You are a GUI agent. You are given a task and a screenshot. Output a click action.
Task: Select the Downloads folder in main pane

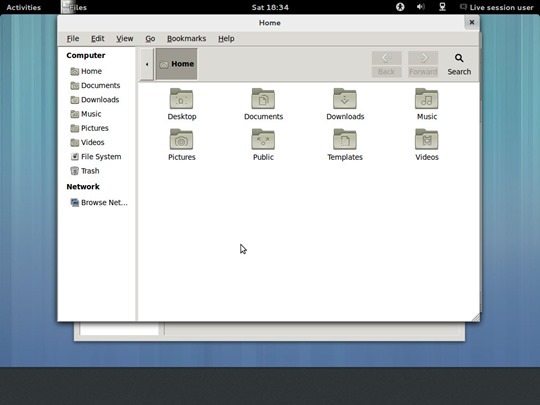(345, 99)
